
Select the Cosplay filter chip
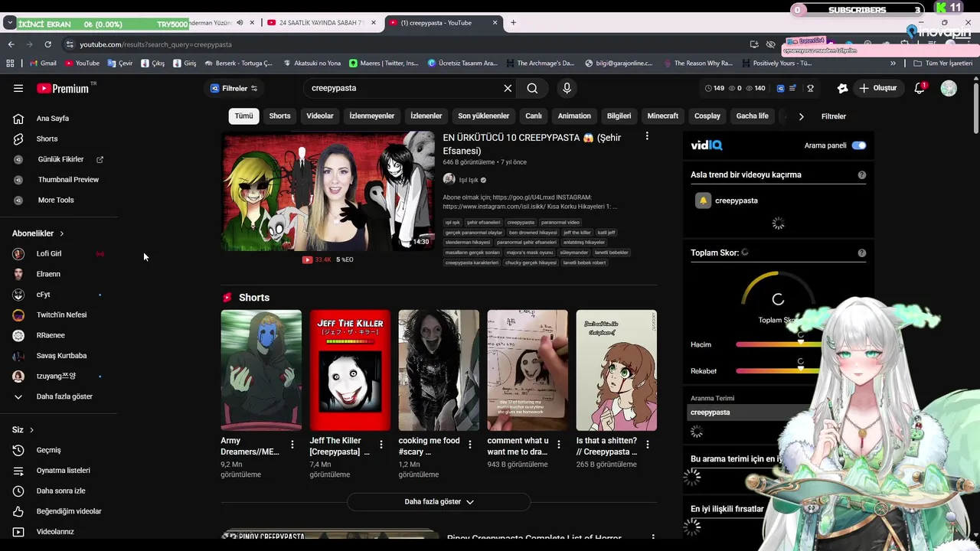[x=707, y=116]
